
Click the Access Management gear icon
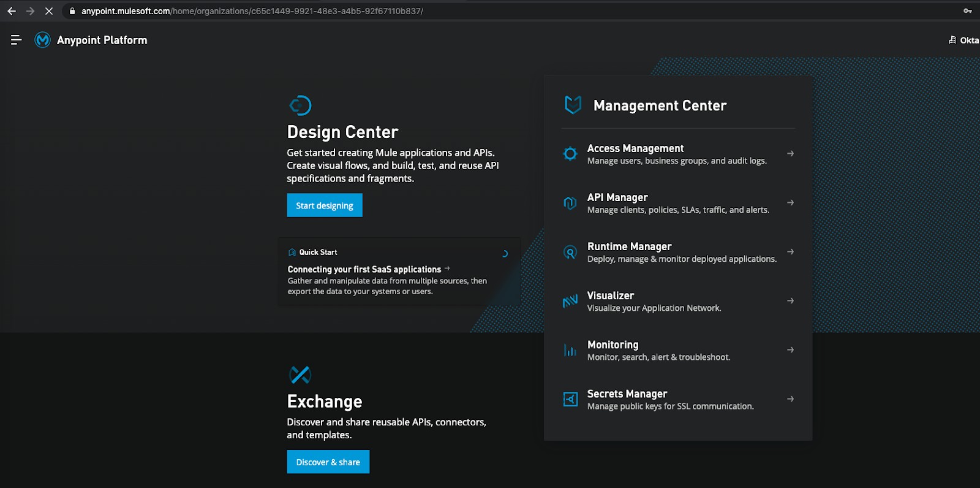click(x=570, y=154)
